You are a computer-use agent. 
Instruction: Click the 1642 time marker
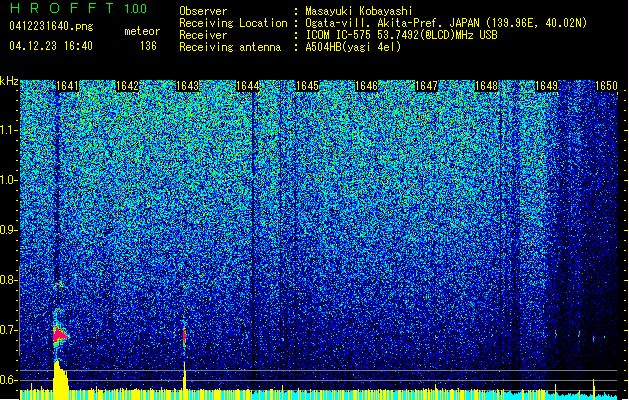tap(127, 86)
